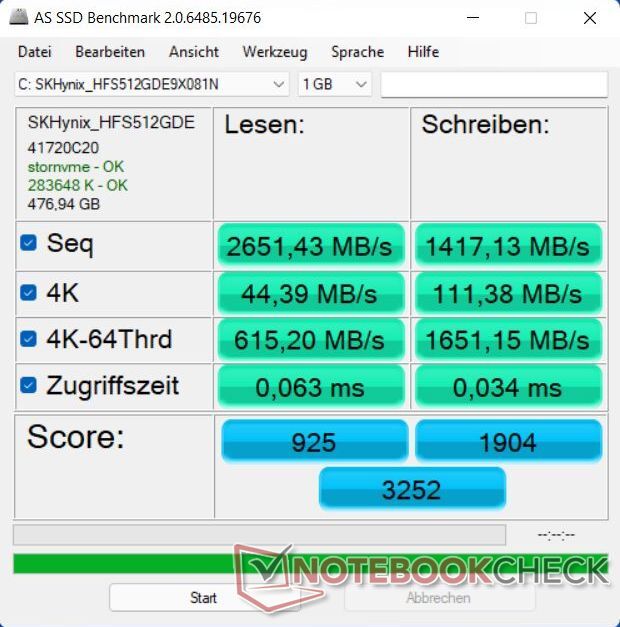The width and height of the screenshot is (620, 627).
Task: Minimize the AS SSD Benchmark window
Action: (x=473, y=18)
